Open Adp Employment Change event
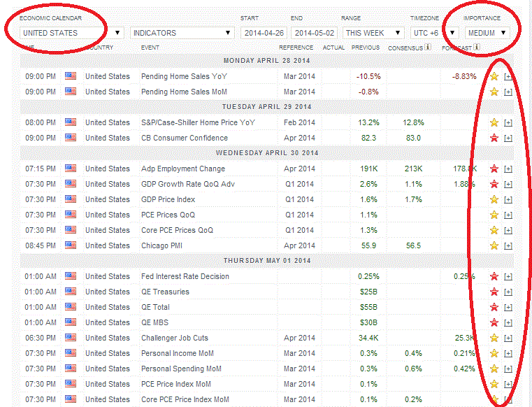Image resolution: width=532 pixels, height=407 pixels. [183, 169]
